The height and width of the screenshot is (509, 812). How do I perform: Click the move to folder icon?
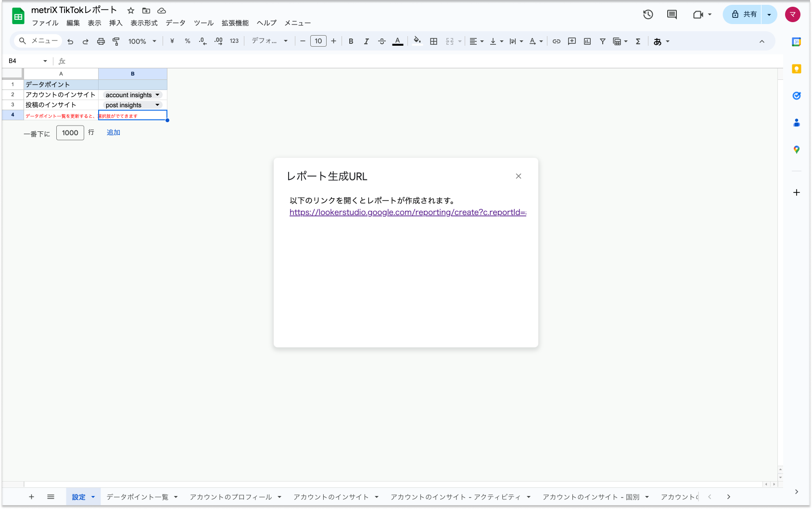pos(146,11)
